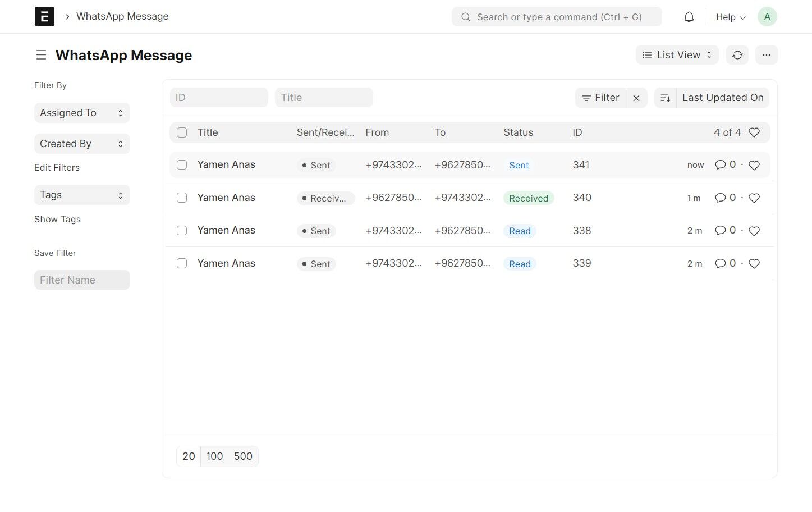The height and width of the screenshot is (512, 812).
Task: Click the '1 m' timestamp on row 340
Action: tap(694, 198)
